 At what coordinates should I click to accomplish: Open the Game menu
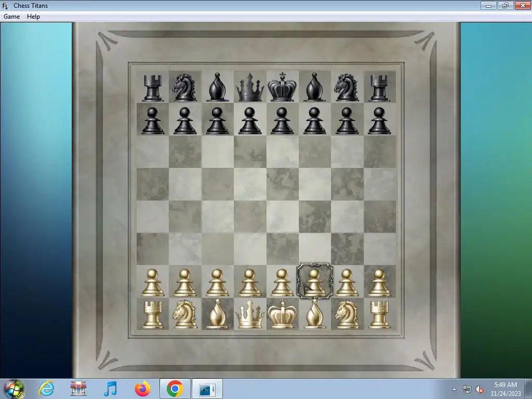click(11, 16)
